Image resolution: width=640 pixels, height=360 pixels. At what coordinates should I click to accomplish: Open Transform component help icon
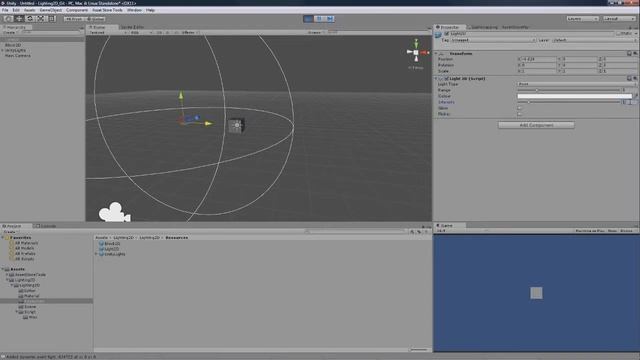point(629,53)
